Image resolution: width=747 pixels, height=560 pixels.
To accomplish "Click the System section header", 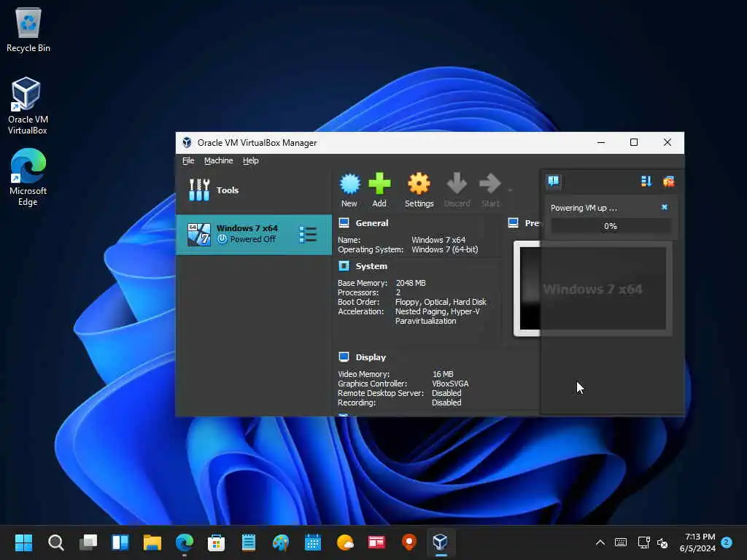I will pyautogui.click(x=371, y=266).
